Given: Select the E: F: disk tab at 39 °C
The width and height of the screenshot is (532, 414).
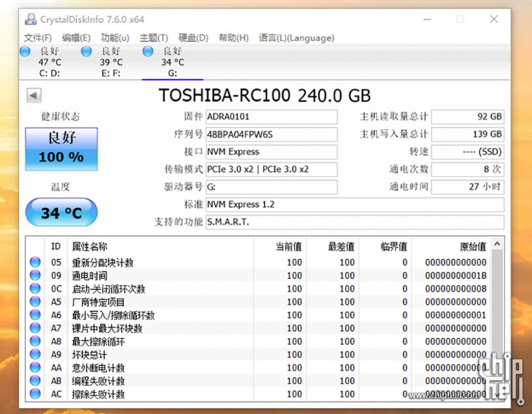Looking at the screenshot, I should 111,62.
